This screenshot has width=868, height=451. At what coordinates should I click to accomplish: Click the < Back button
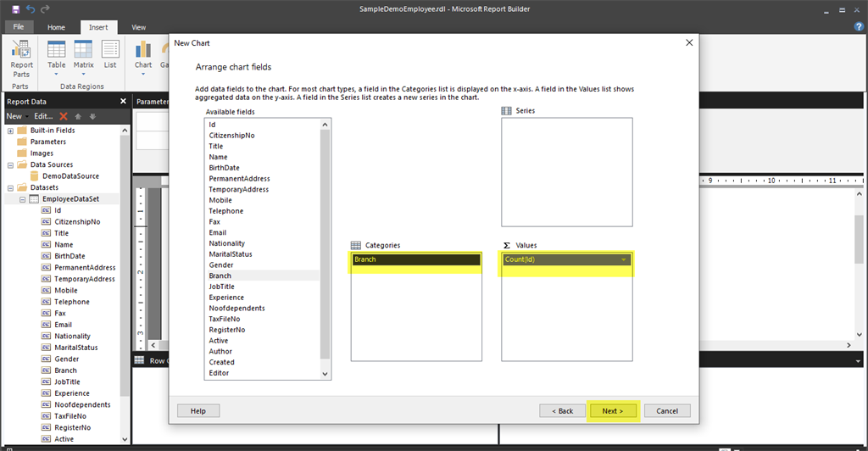click(563, 410)
